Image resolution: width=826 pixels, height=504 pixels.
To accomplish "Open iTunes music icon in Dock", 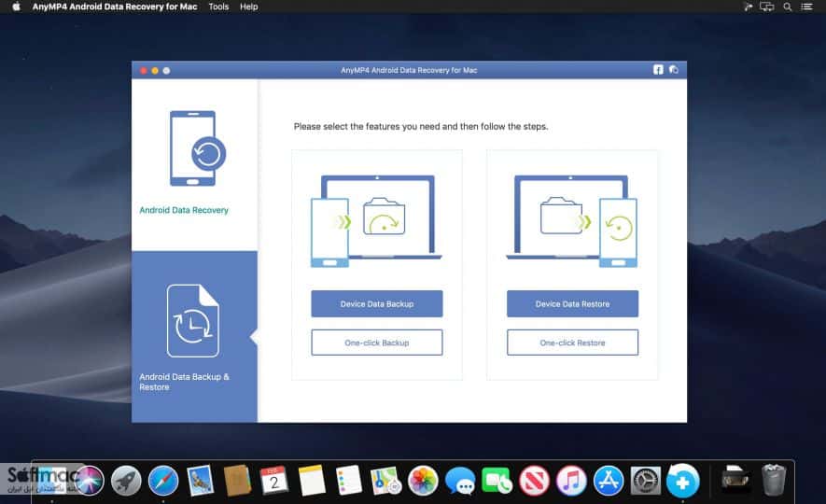I will [x=571, y=481].
